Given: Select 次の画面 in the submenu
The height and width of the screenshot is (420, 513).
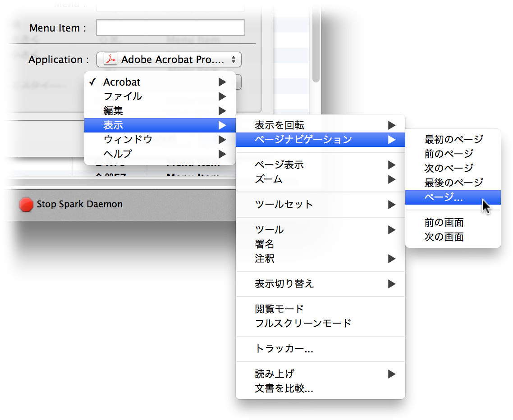Looking at the screenshot, I should 453,237.
